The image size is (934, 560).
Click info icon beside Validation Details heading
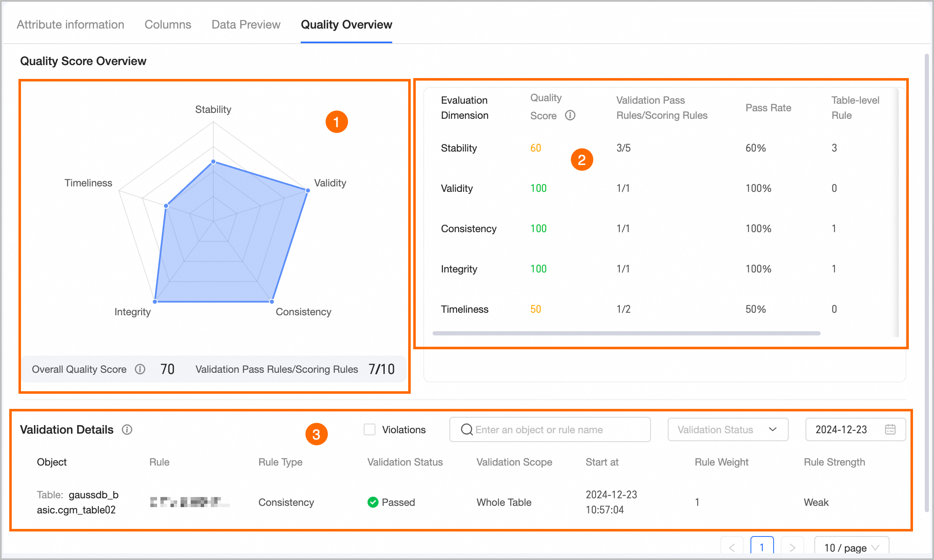127,429
